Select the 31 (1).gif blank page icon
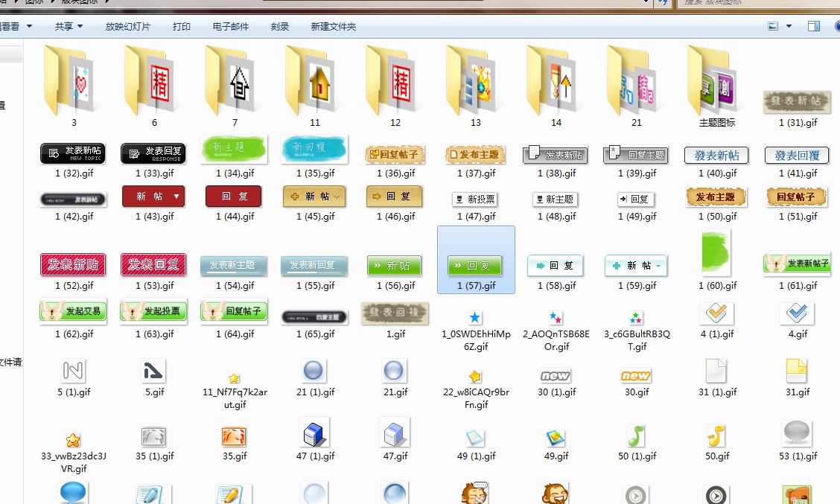 716,371
